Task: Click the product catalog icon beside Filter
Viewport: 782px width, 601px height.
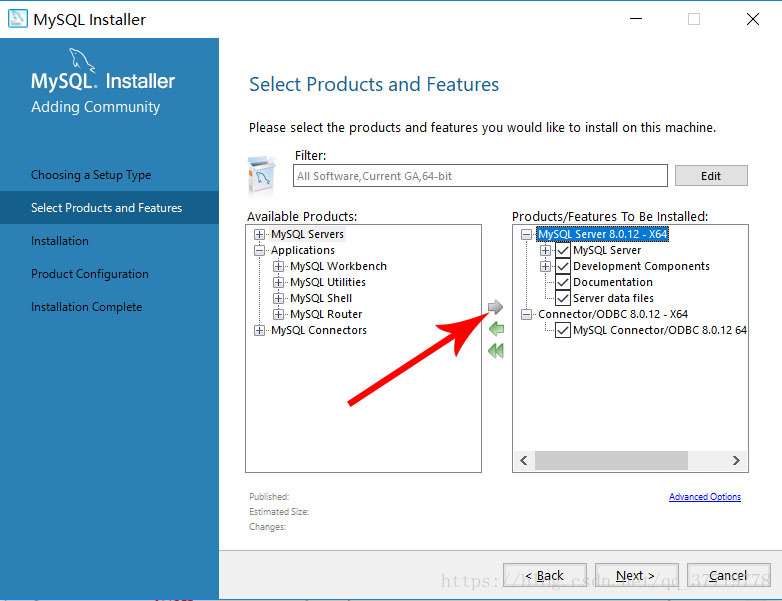Action: tap(262, 176)
